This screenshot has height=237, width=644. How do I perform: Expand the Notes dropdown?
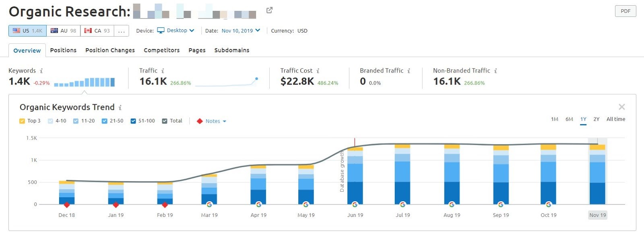tap(216, 121)
